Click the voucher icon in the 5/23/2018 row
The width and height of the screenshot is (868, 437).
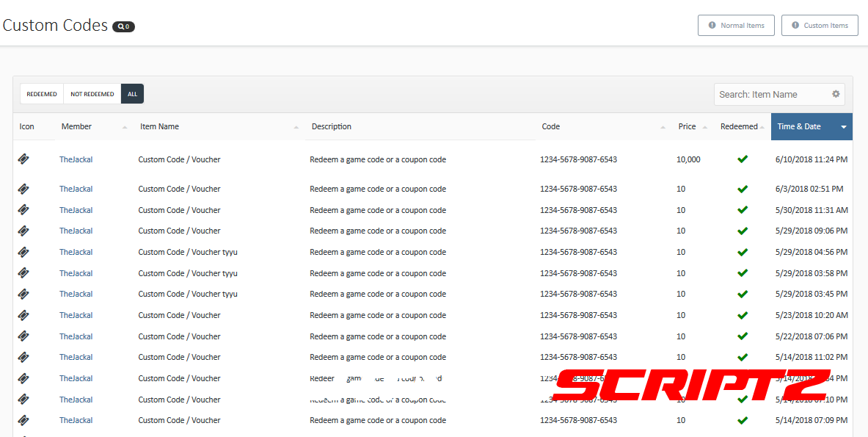click(23, 315)
